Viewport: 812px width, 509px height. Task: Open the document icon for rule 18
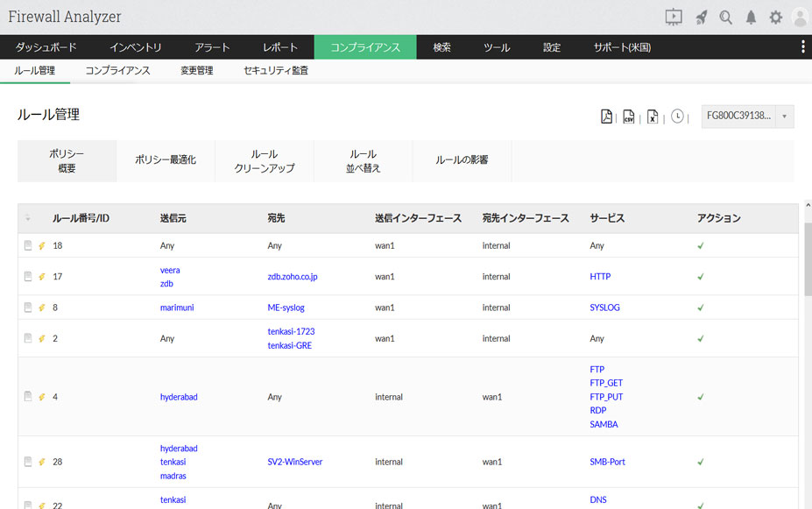coord(28,246)
